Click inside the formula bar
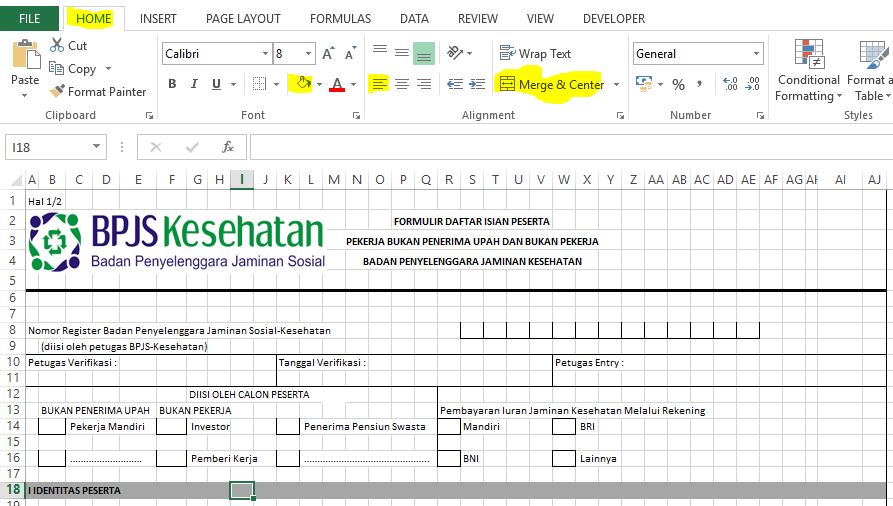Viewport: 893px width, 506px height. [571, 147]
